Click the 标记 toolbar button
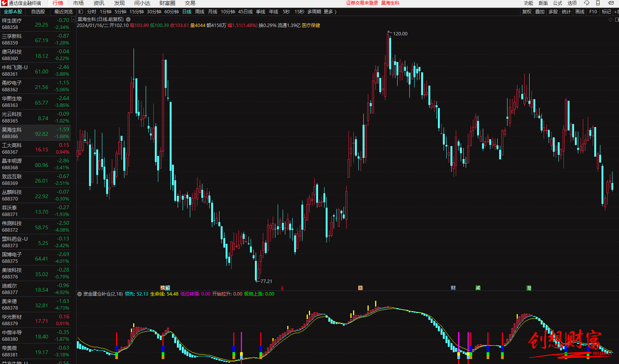Image resolution: width=619 pixels, height=364 pixels. (606, 12)
